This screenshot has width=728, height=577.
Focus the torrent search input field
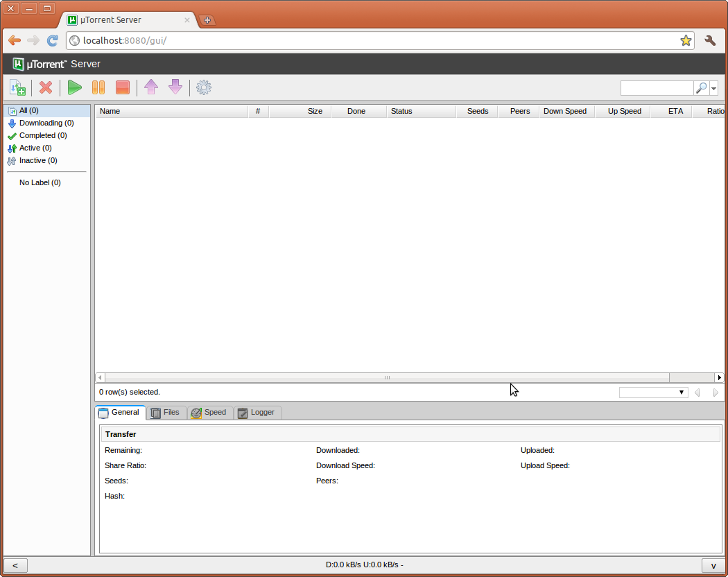coord(657,88)
